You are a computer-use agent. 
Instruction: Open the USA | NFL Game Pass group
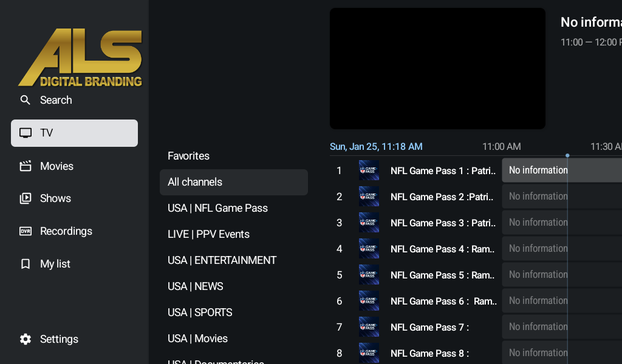pos(217,208)
